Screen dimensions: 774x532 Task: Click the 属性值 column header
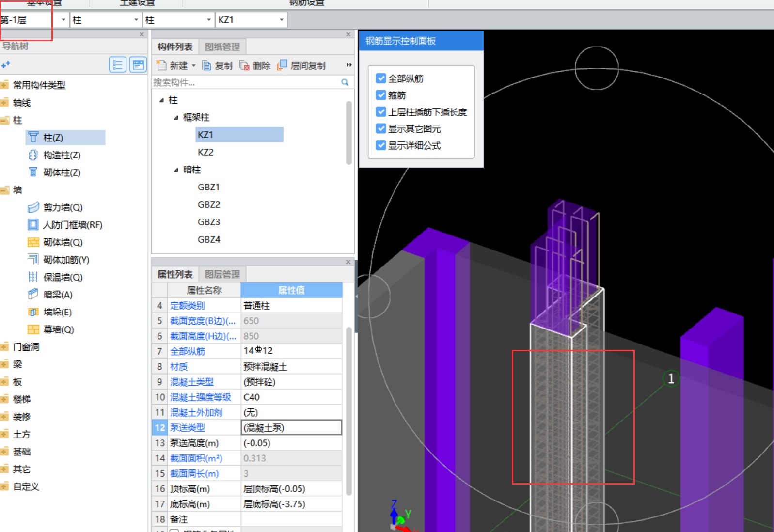pos(291,290)
